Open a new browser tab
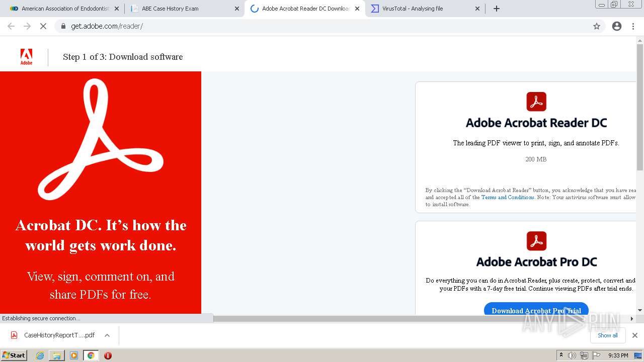644x362 pixels. click(497, 9)
